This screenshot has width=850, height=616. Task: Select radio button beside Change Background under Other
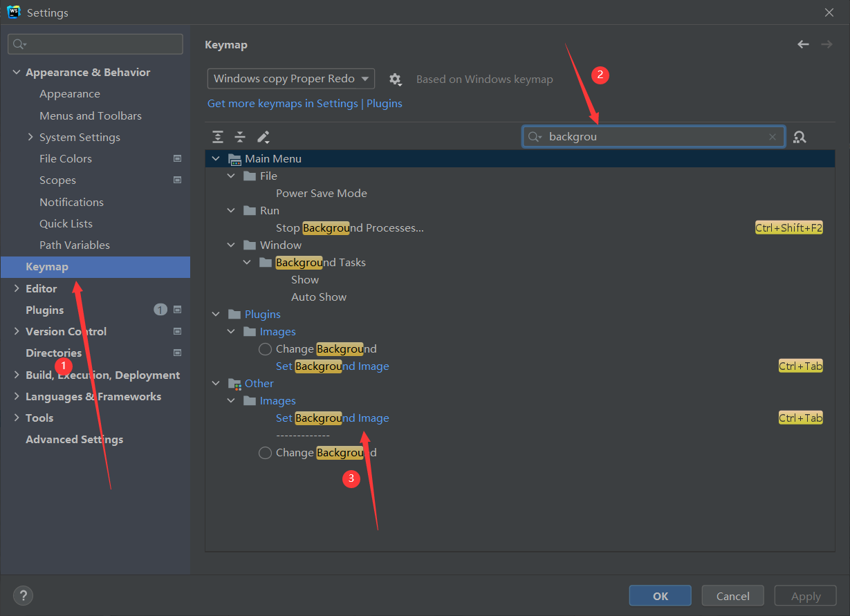[265, 452]
